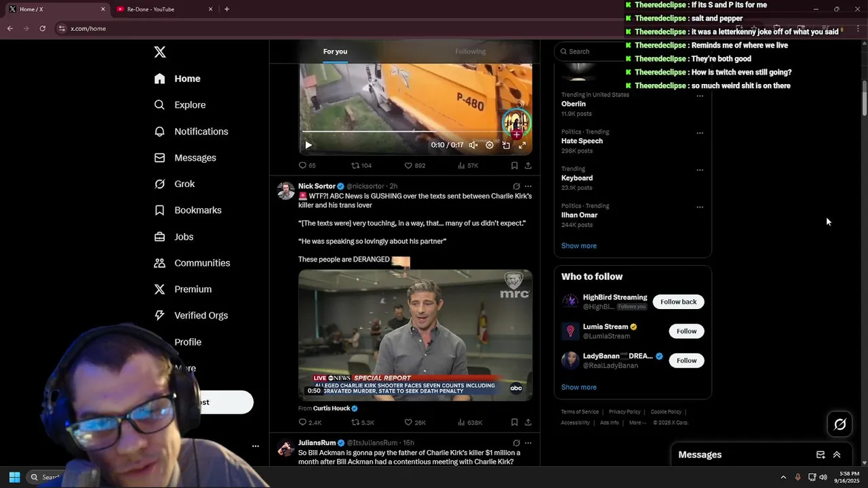View analytics of post with 638K views
The height and width of the screenshot is (488, 868).
(470, 422)
